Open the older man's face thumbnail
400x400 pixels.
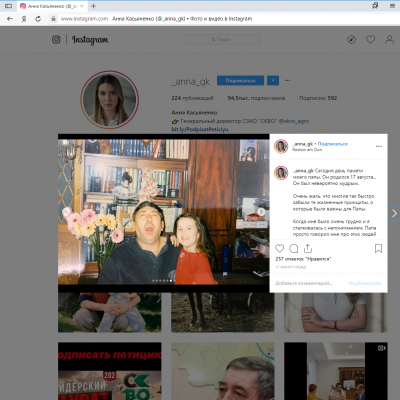click(223, 371)
